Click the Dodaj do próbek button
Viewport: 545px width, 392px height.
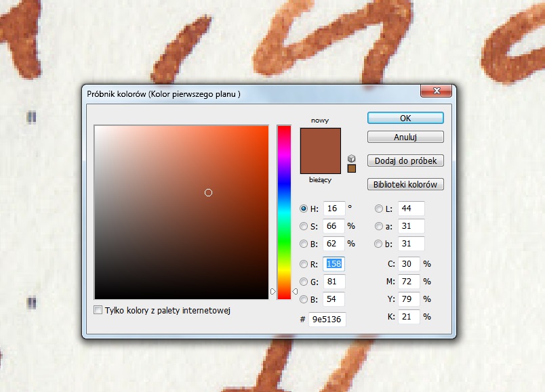point(405,161)
